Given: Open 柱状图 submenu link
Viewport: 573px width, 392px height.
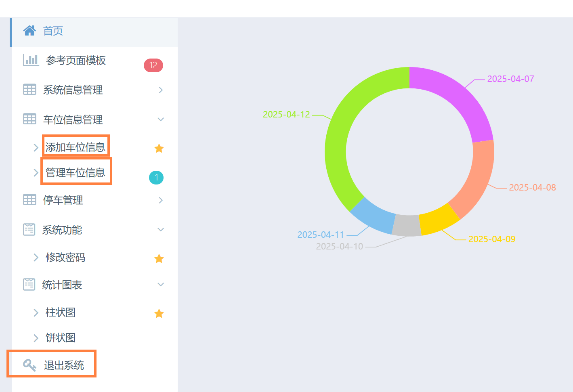Looking at the screenshot, I should (x=61, y=312).
